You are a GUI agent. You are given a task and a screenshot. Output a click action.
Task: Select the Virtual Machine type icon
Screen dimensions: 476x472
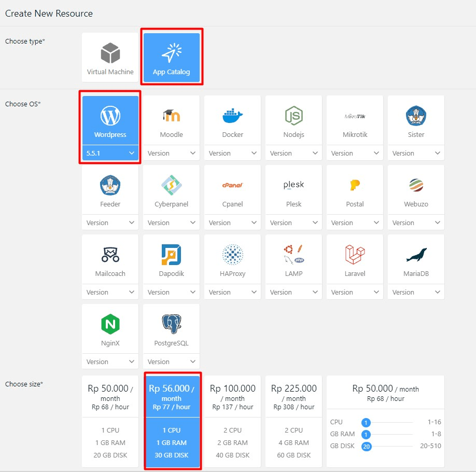[x=110, y=53]
